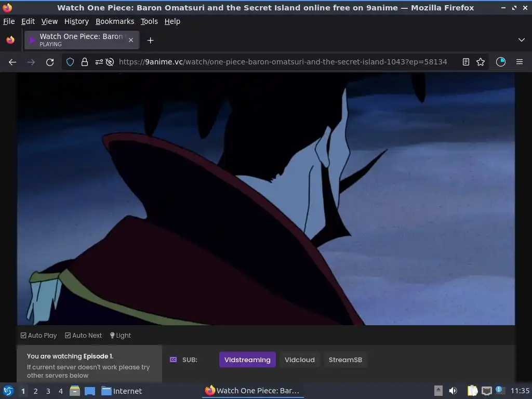Show site security padlock info
This screenshot has width=532, height=399.
pos(85,62)
